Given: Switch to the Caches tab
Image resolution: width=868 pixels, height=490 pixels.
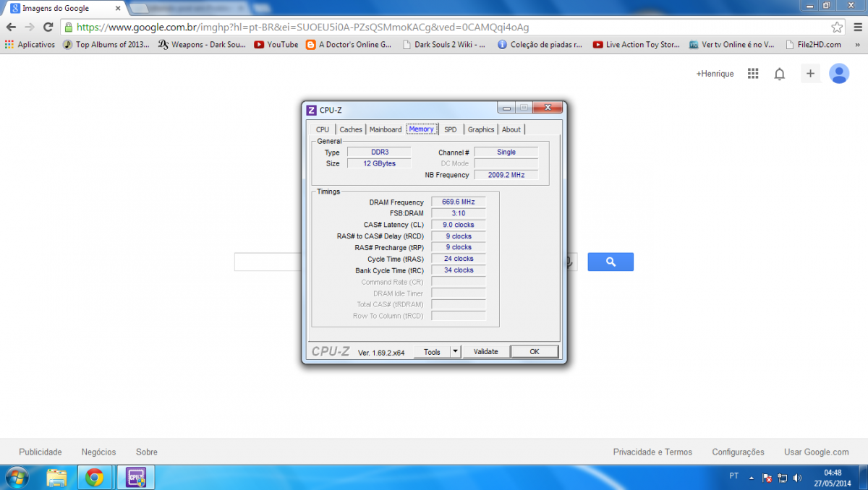Looking at the screenshot, I should (x=351, y=129).
